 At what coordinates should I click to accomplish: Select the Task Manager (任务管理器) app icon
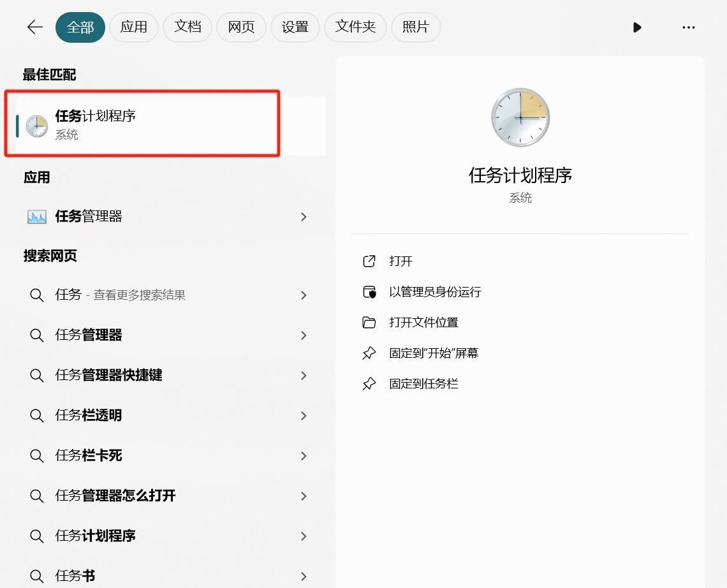pos(38,216)
